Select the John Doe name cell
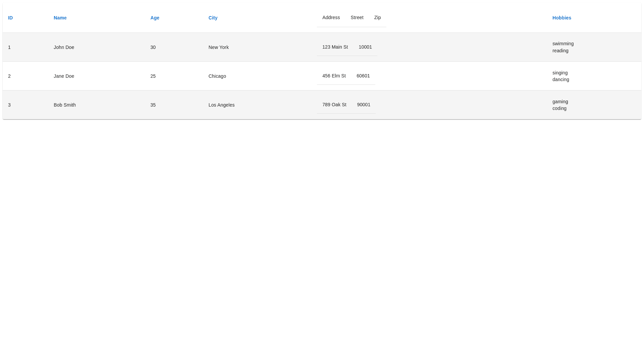644x362 pixels. (x=64, y=47)
